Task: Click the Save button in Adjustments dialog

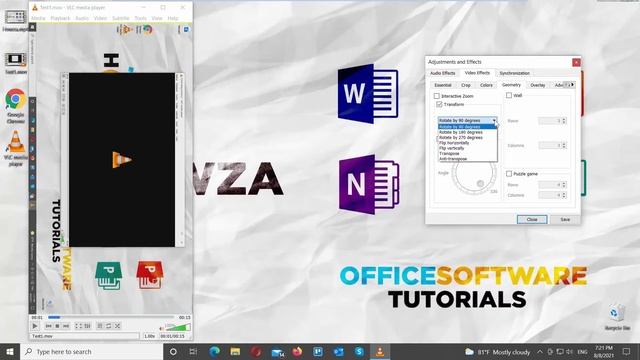Action: click(565, 220)
